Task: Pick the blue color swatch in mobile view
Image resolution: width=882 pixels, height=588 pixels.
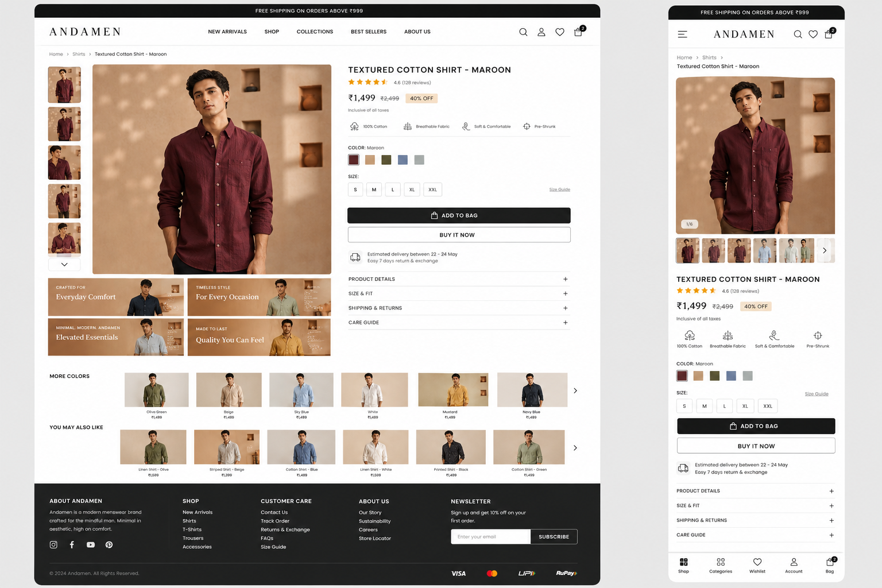Action: point(731,376)
